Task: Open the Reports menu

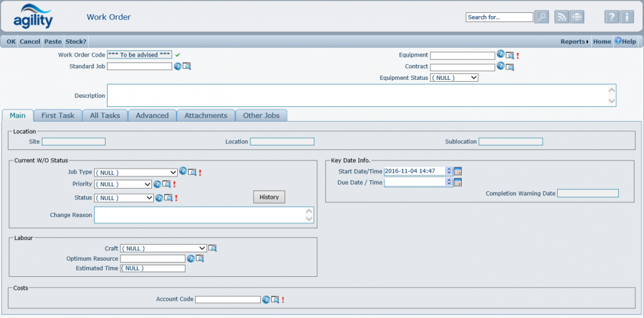Action: point(574,42)
